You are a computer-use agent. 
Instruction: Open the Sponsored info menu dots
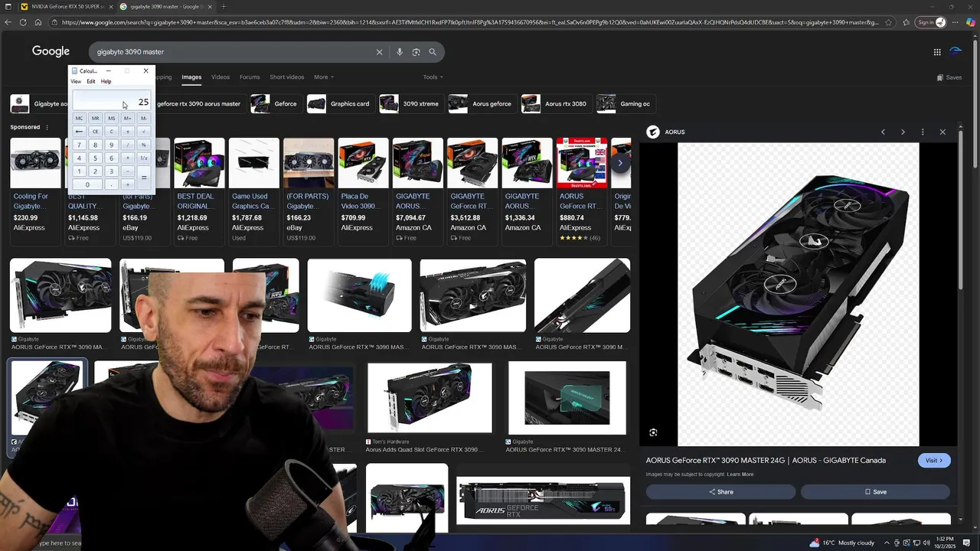tap(47, 127)
